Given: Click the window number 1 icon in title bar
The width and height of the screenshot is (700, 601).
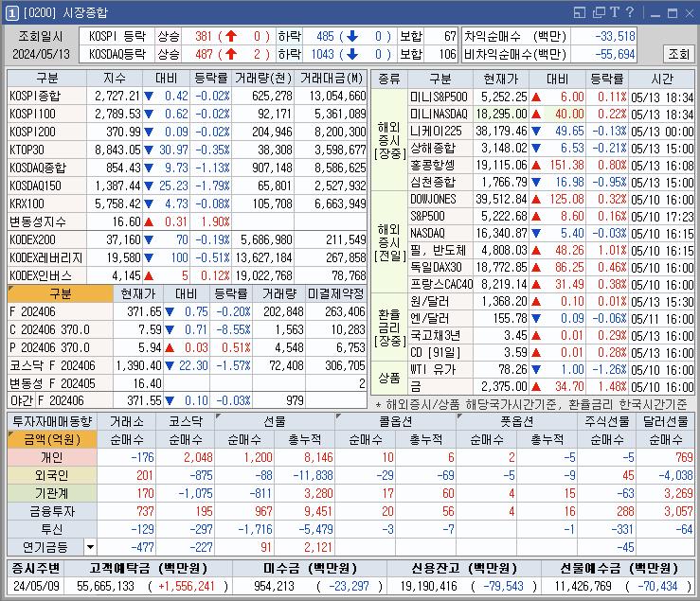Looking at the screenshot, I should pyautogui.click(x=11, y=12).
